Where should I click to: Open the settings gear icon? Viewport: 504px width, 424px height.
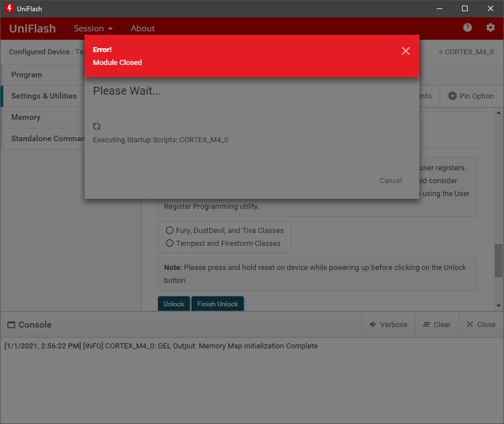coord(490,27)
